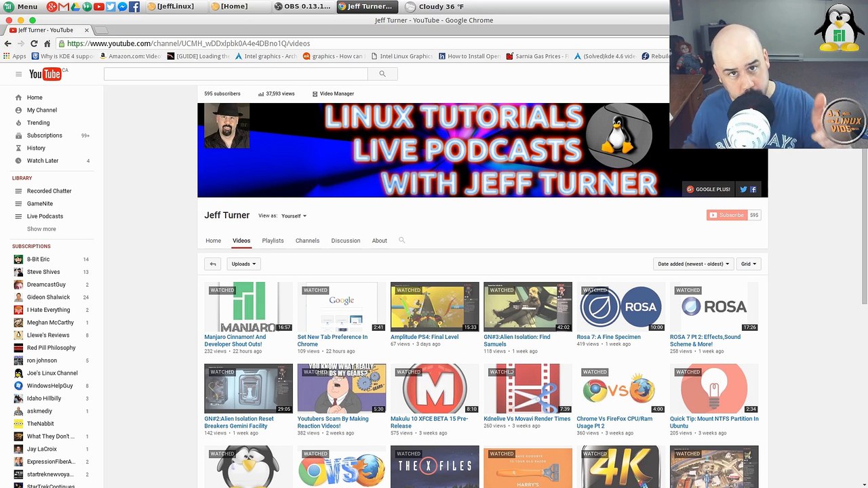
Task: Click the Chrome back arrow
Action: [8, 43]
